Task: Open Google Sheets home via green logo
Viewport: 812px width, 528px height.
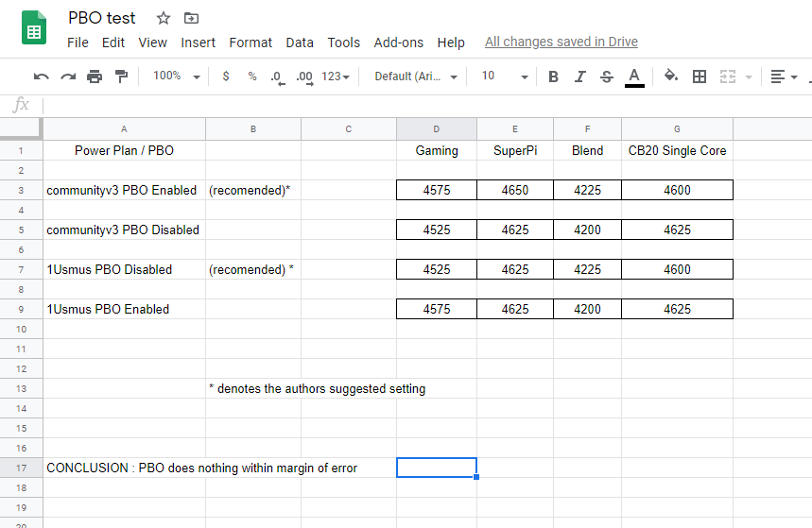Action: click(34, 28)
